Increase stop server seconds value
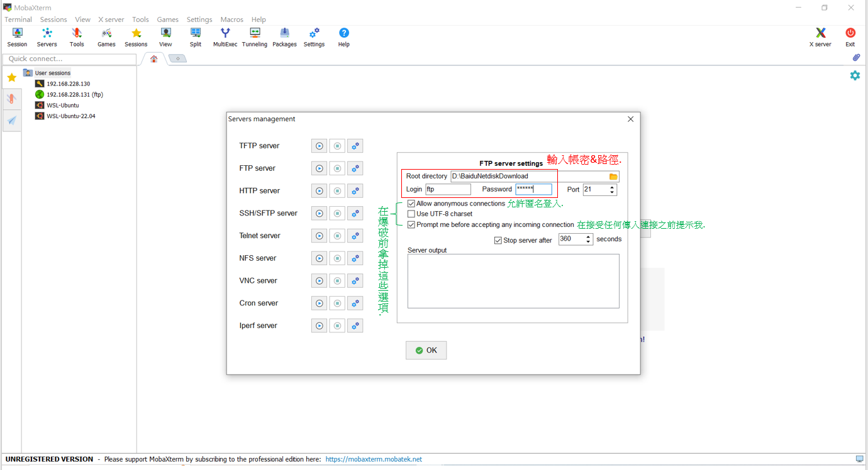The height and width of the screenshot is (470, 868). click(x=589, y=236)
